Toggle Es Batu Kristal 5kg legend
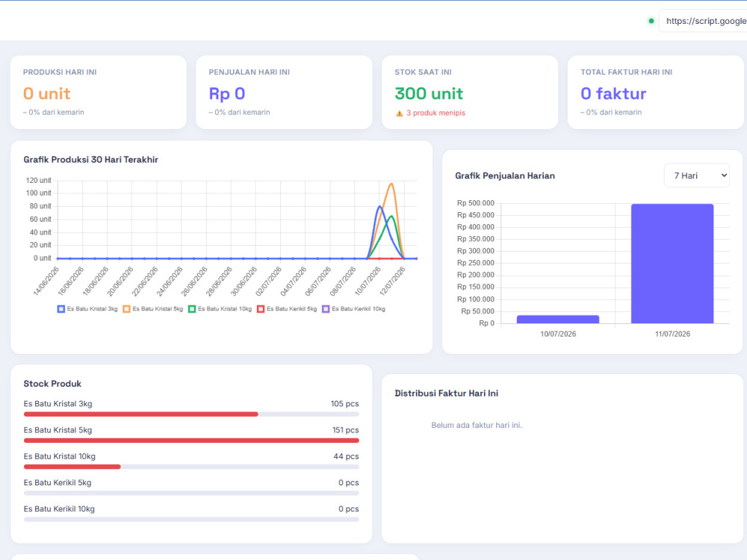Image resolution: width=747 pixels, height=560 pixels. [153, 309]
